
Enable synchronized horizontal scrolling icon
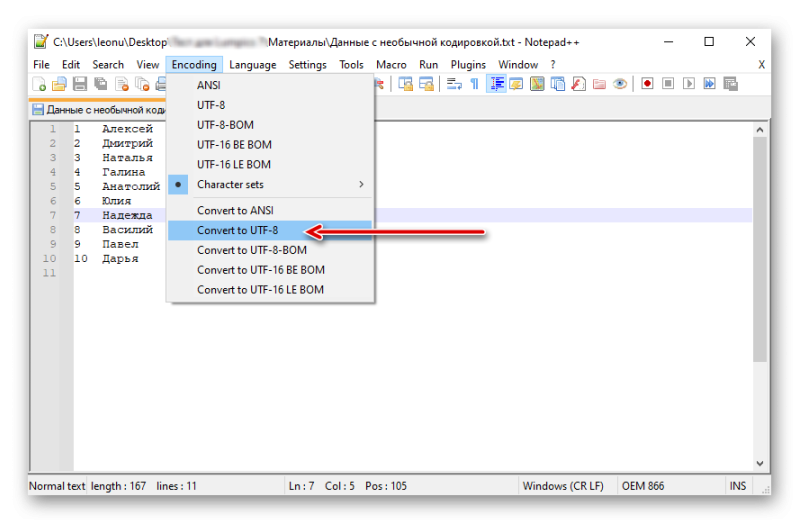click(x=426, y=84)
